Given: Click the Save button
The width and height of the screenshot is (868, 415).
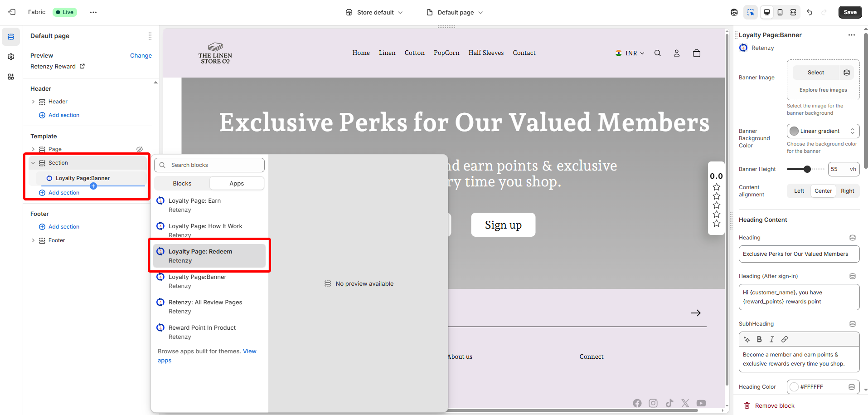Looking at the screenshot, I should [850, 12].
